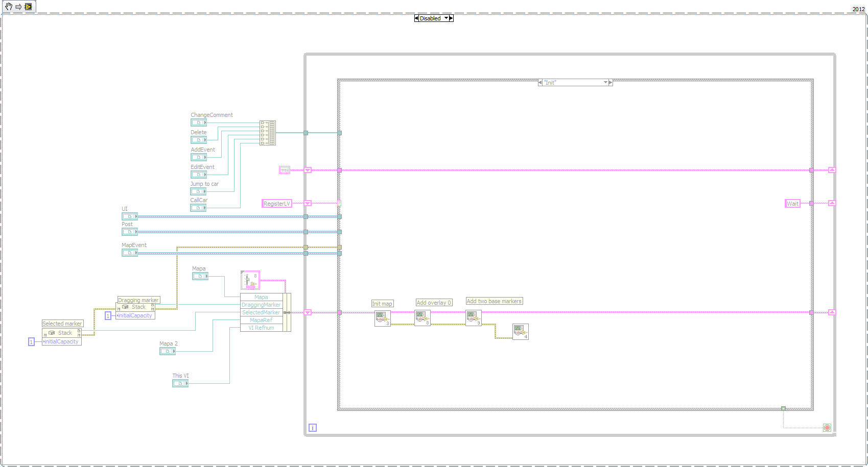Select the Jump to car reference terminal
This screenshot has width=868, height=467.
tap(199, 191)
